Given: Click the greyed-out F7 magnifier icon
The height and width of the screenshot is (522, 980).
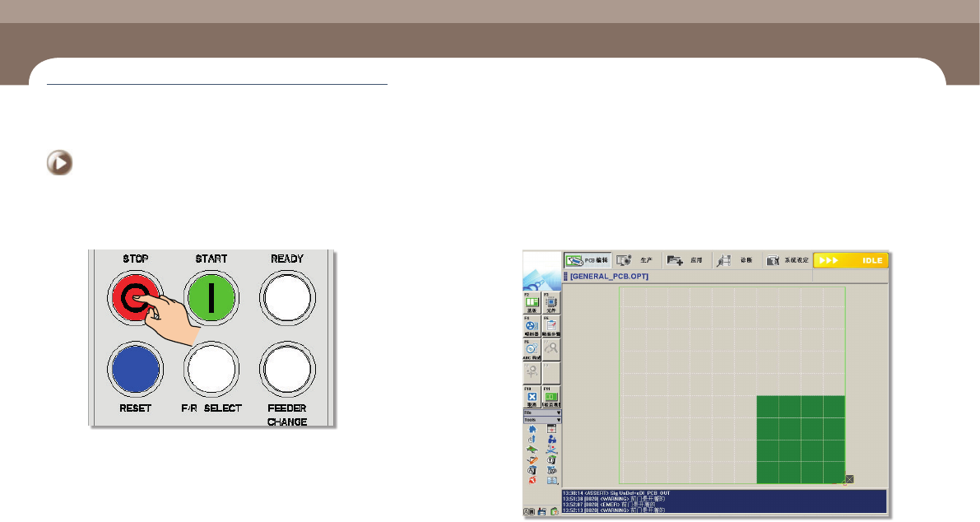Looking at the screenshot, I should pos(551,349).
